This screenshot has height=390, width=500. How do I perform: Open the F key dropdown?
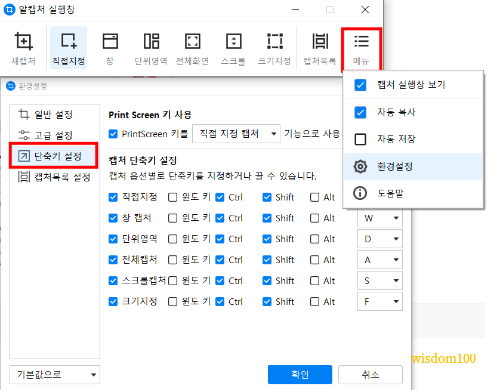(380, 301)
